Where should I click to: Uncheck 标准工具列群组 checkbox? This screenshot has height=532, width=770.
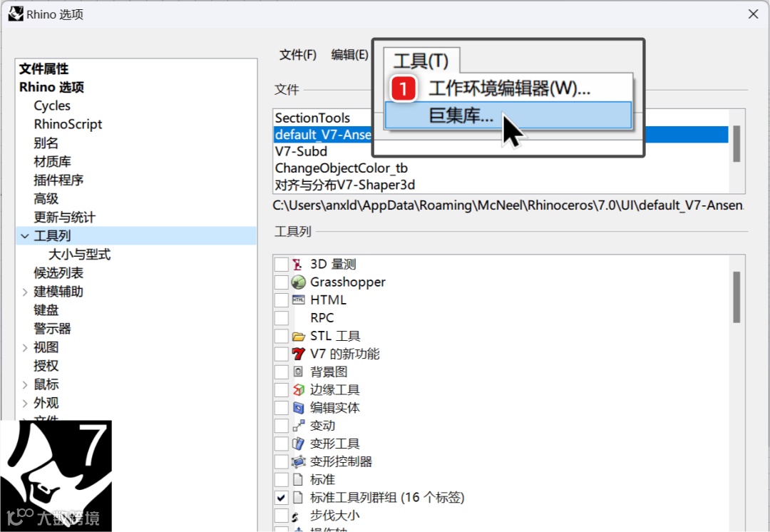point(282,498)
